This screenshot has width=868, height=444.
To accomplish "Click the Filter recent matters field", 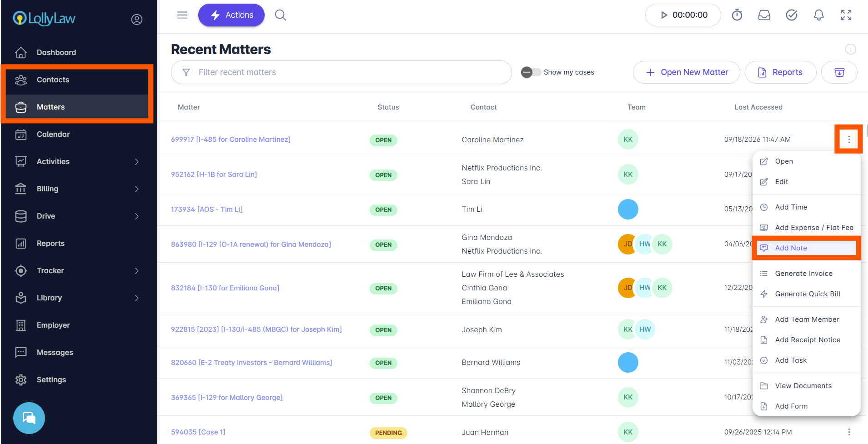I will (x=341, y=72).
